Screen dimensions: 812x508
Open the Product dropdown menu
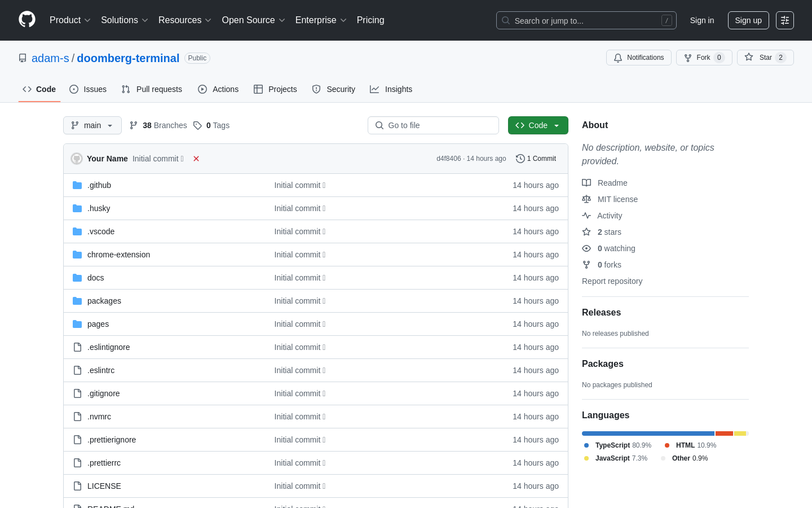(70, 20)
